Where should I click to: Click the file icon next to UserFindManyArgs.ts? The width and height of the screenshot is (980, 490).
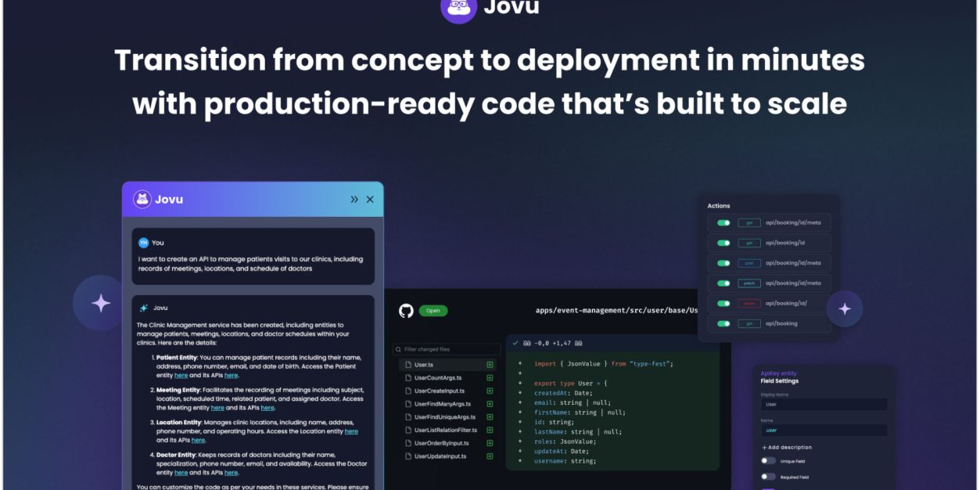(408, 404)
